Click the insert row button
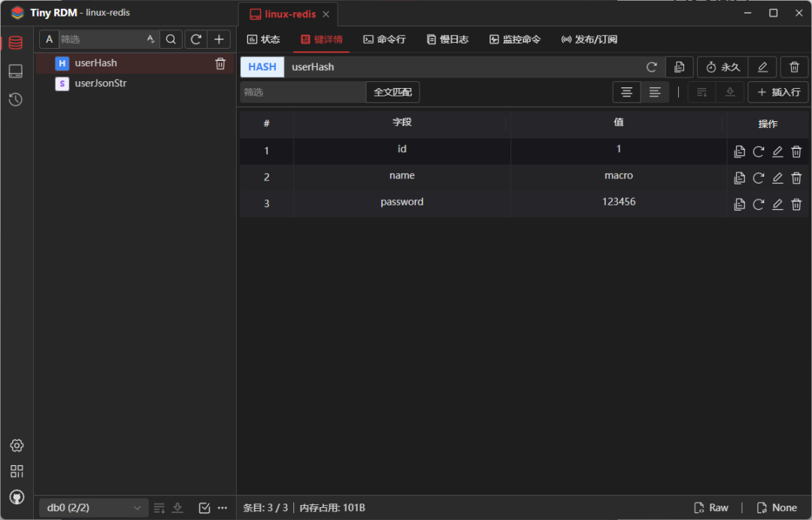812x520 pixels. [777, 92]
